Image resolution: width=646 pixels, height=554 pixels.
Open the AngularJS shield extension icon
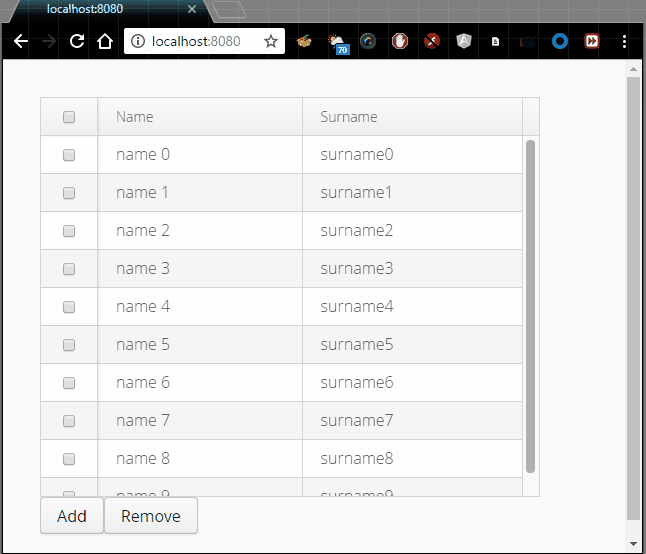[464, 41]
